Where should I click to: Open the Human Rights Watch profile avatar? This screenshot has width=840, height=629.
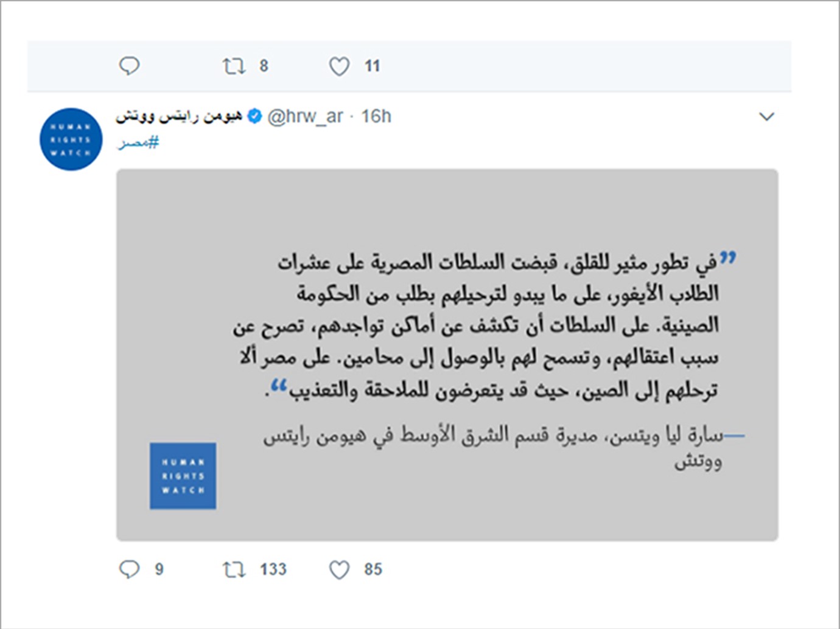click(71, 139)
